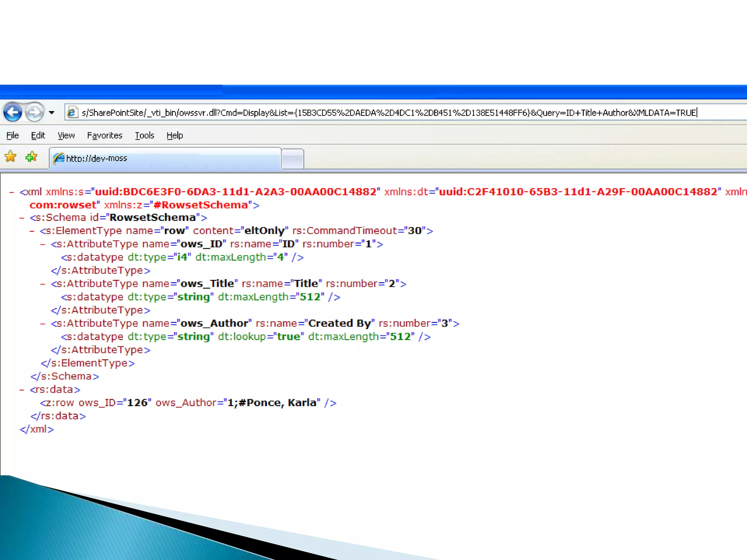
Task: Click the uuid:C2F41010 namespace value
Action: click(x=578, y=192)
